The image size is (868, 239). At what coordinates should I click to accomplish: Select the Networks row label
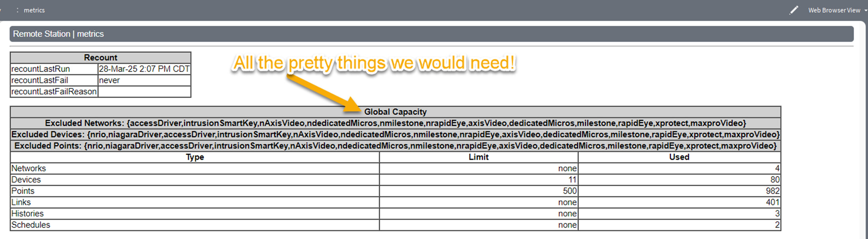click(x=29, y=169)
